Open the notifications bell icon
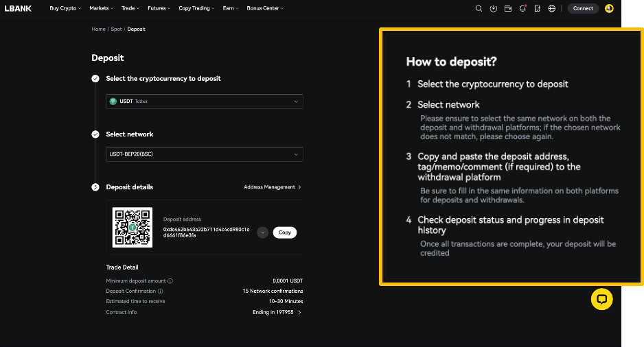 pyautogui.click(x=523, y=8)
